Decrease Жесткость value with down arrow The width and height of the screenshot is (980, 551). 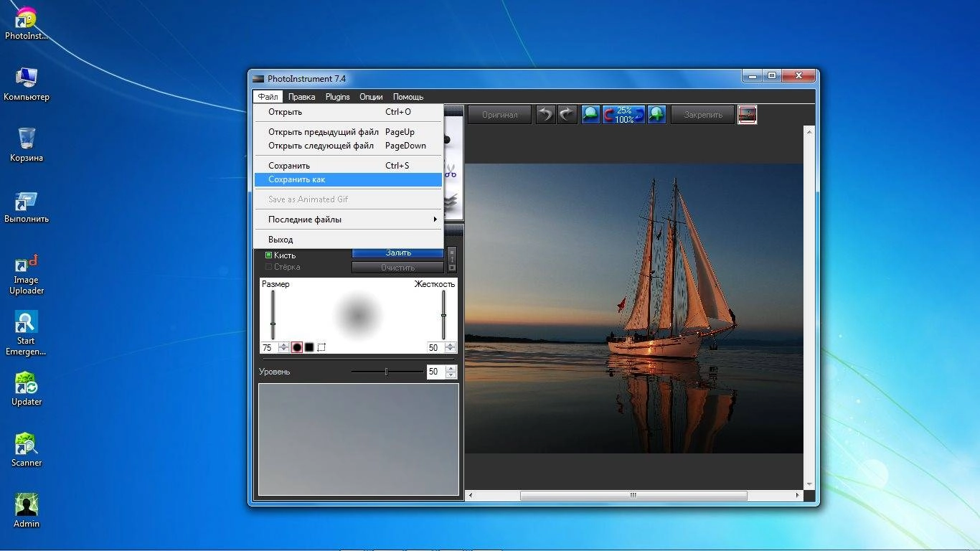tap(451, 350)
